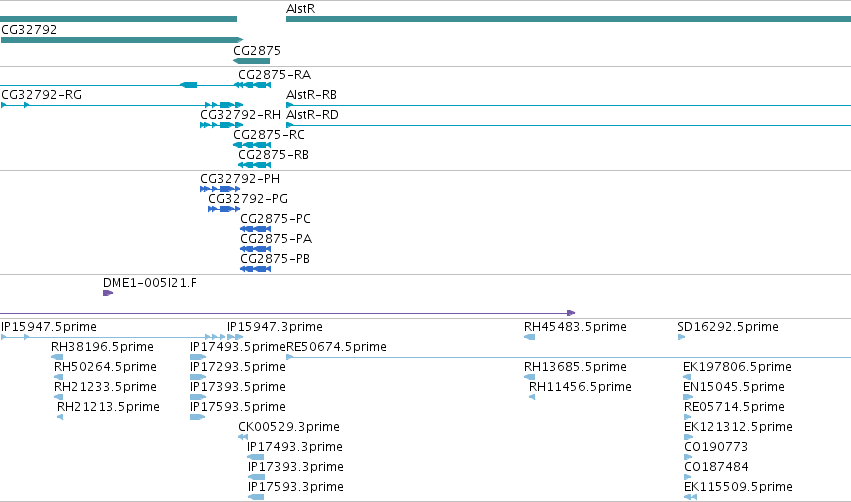851x502 pixels.
Task: Select the RH13685.5prime EST glyph
Action: point(529,377)
